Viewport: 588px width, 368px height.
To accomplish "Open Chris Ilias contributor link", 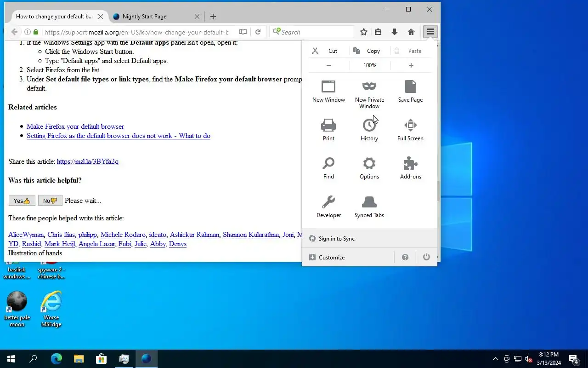I will 61,235.
